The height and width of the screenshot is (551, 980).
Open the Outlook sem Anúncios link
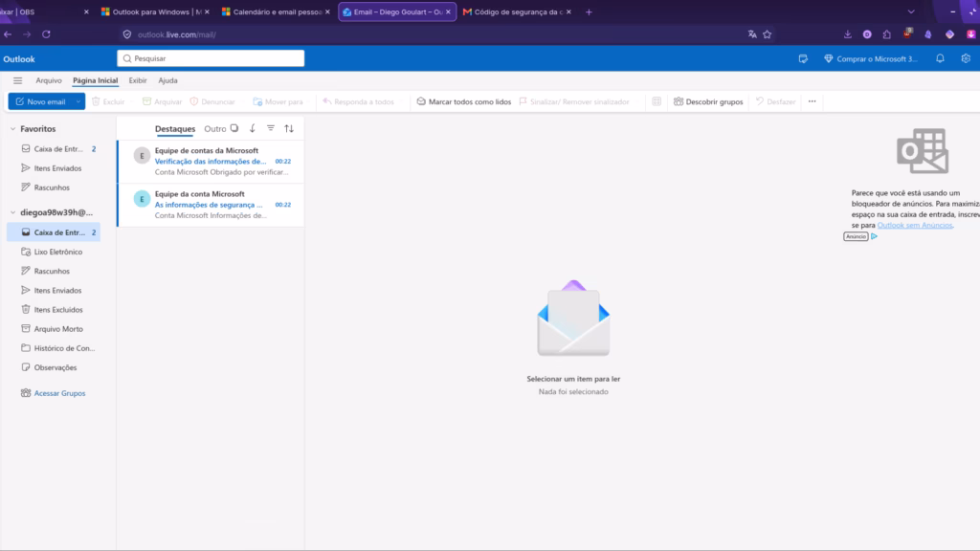pos(914,225)
